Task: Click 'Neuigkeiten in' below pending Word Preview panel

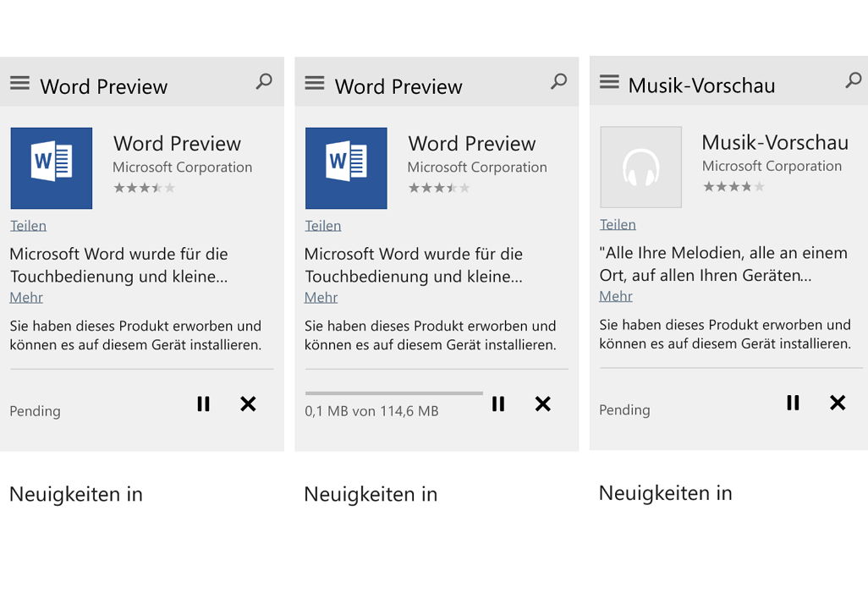Action: click(x=76, y=494)
